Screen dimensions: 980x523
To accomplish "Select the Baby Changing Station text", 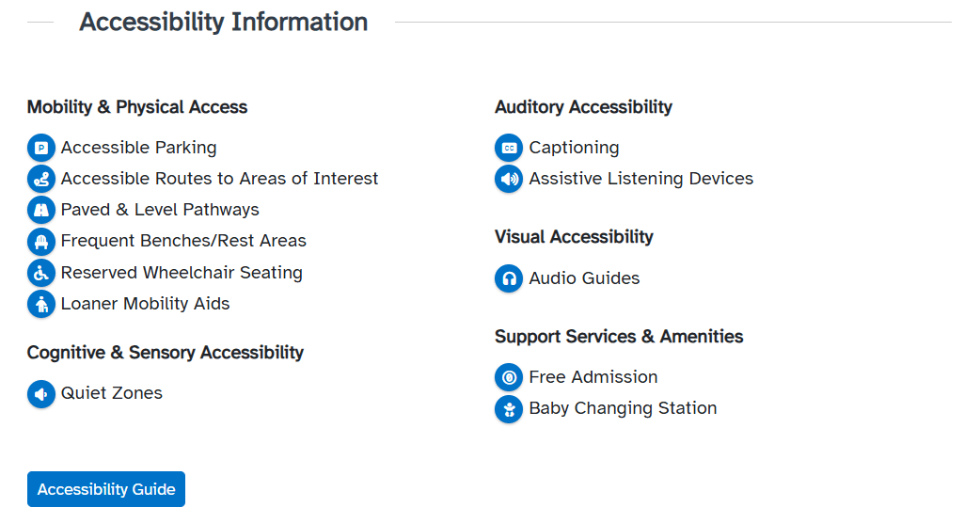I will 623,408.
